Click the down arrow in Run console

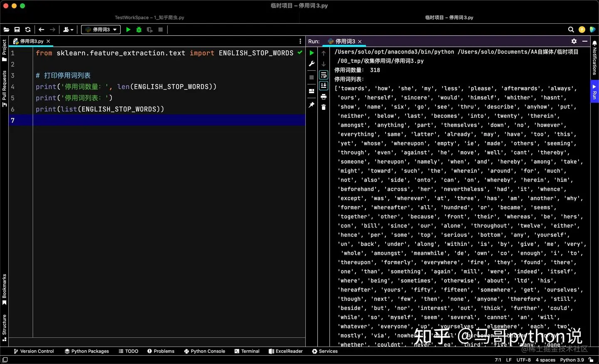(324, 64)
